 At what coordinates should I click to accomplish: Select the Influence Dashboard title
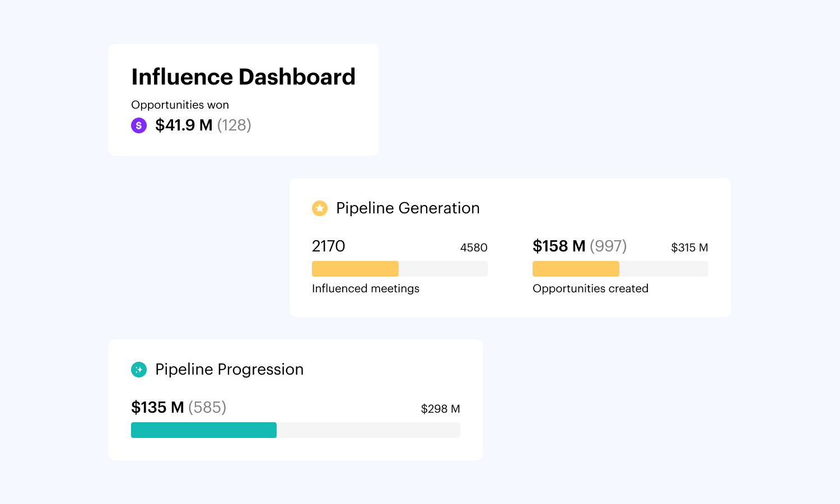pos(243,77)
